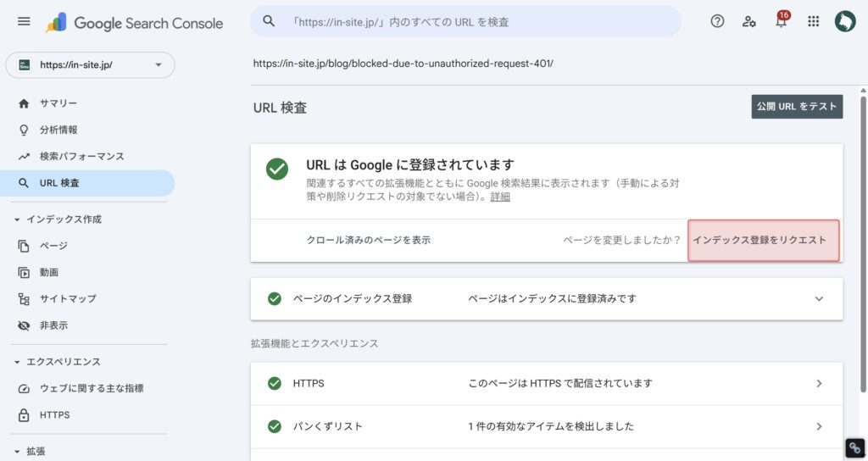Screen dimensions: 868x461
Task: Collapse the エクスペリエンス section
Action: [x=17, y=362]
